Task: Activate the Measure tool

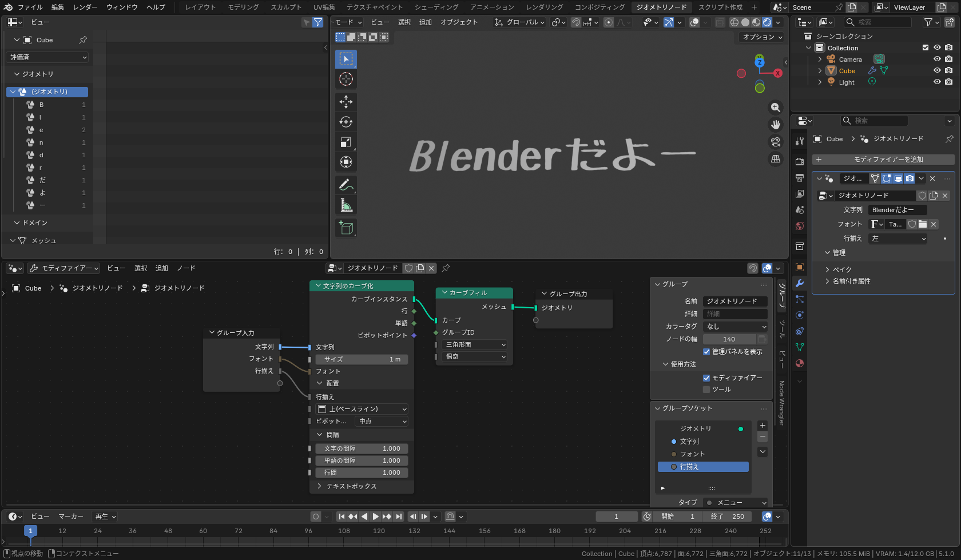Action: (346, 205)
